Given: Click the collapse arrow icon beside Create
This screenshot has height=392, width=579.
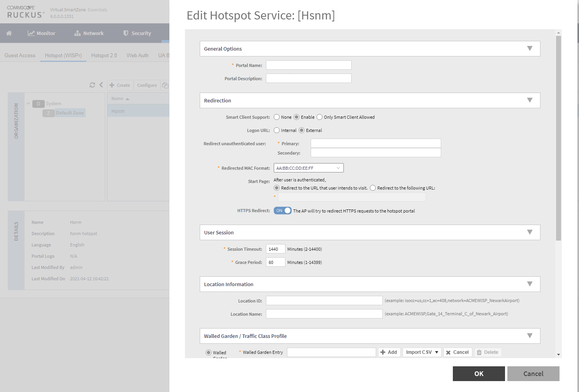Looking at the screenshot, I should tap(101, 85).
